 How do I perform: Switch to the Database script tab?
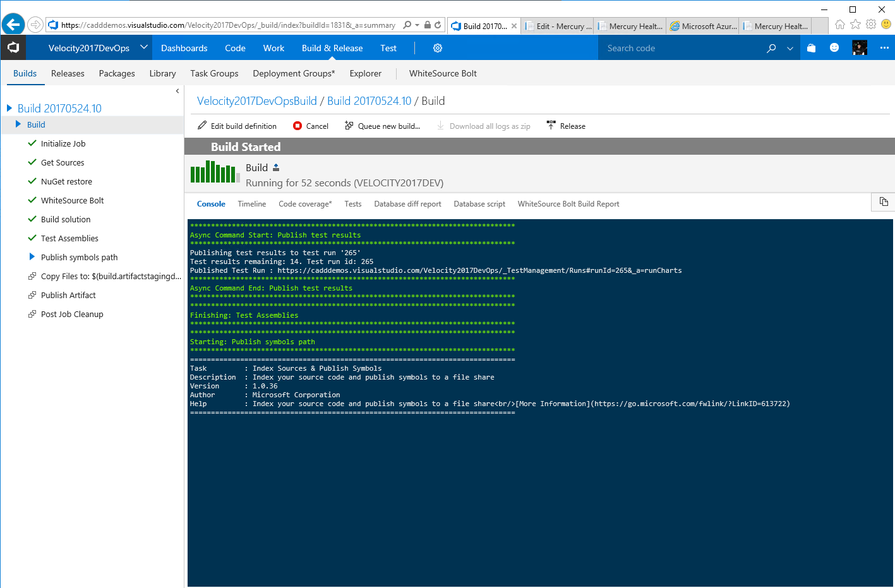[x=479, y=204]
